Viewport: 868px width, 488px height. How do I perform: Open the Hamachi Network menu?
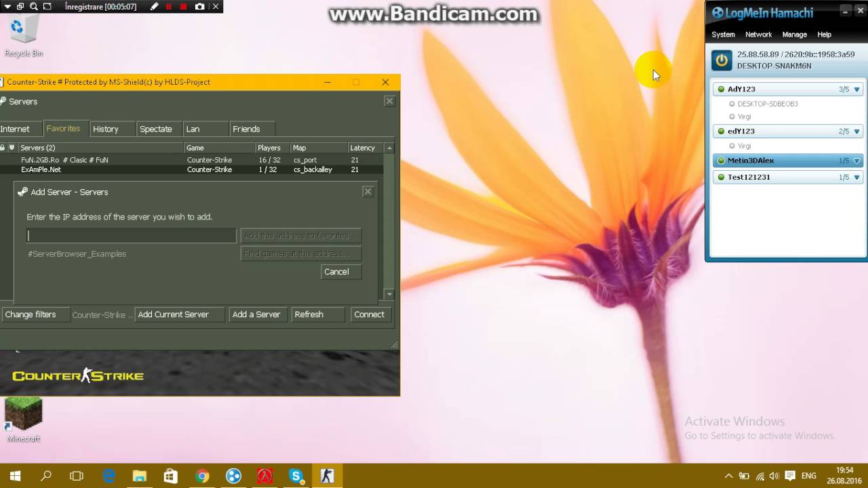pos(758,35)
